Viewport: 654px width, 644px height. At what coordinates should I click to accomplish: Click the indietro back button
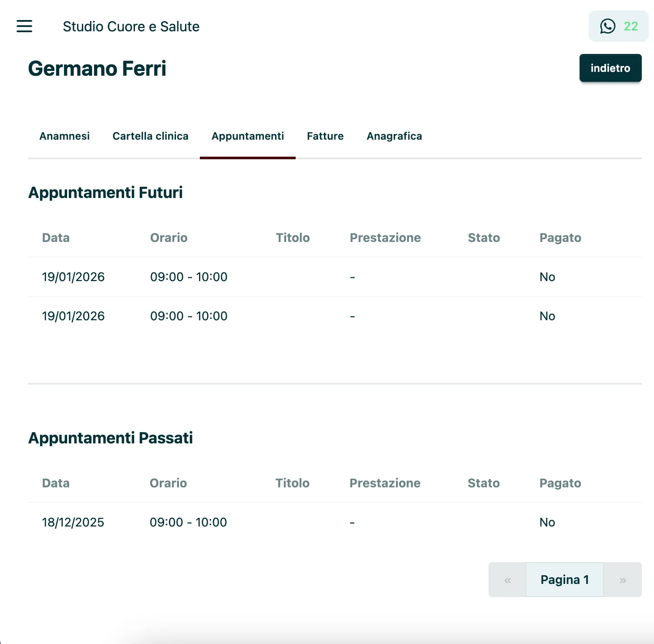[x=610, y=68]
